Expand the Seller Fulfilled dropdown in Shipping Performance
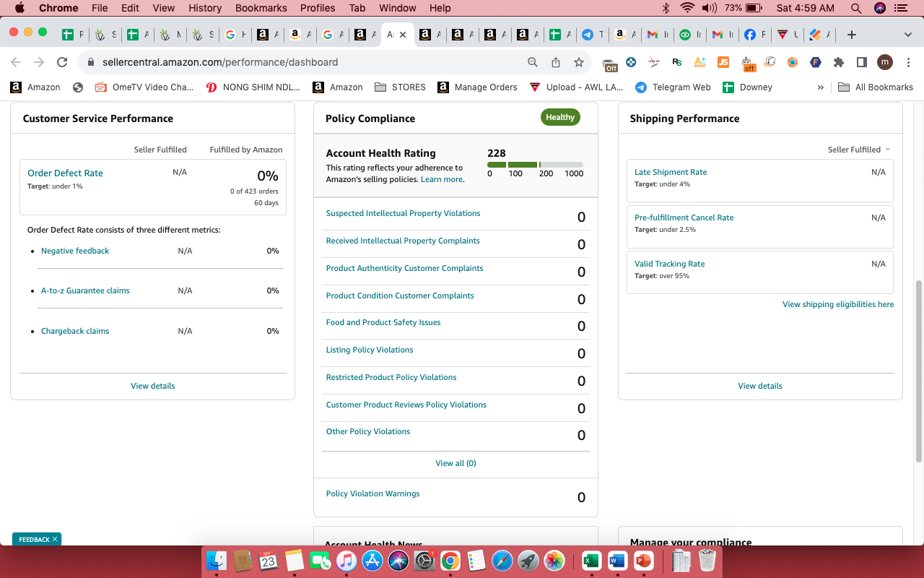 coord(859,150)
